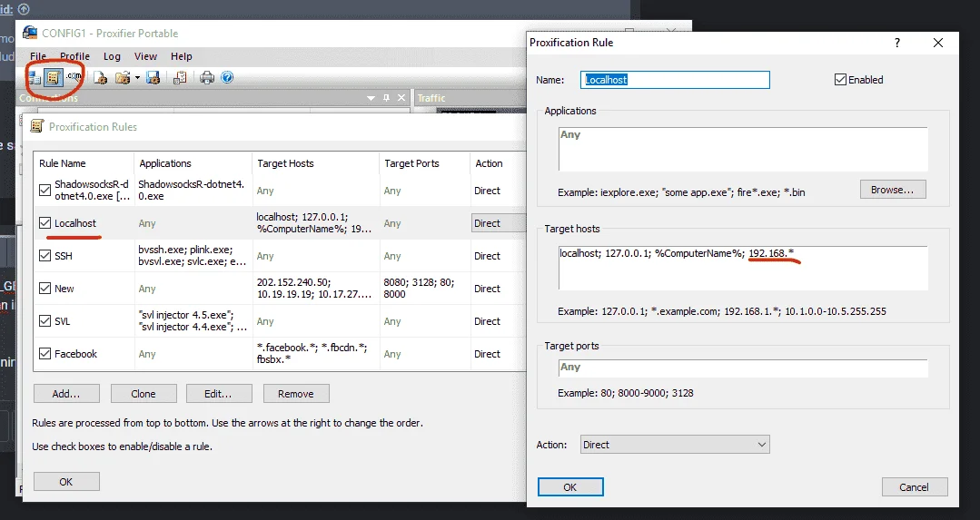Open the File menu
This screenshot has width=980, height=520.
click(38, 56)
